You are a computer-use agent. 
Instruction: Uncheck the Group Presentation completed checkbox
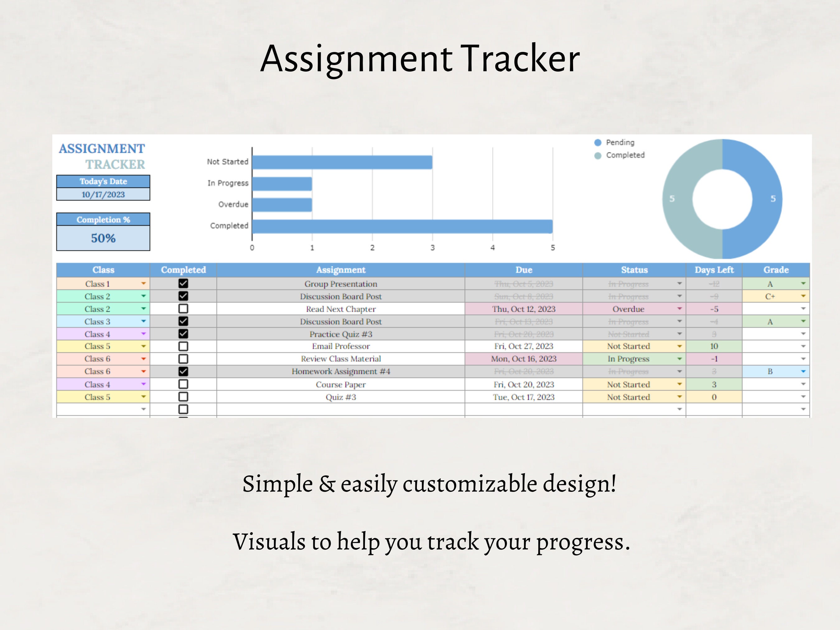[x=184, y=284]
